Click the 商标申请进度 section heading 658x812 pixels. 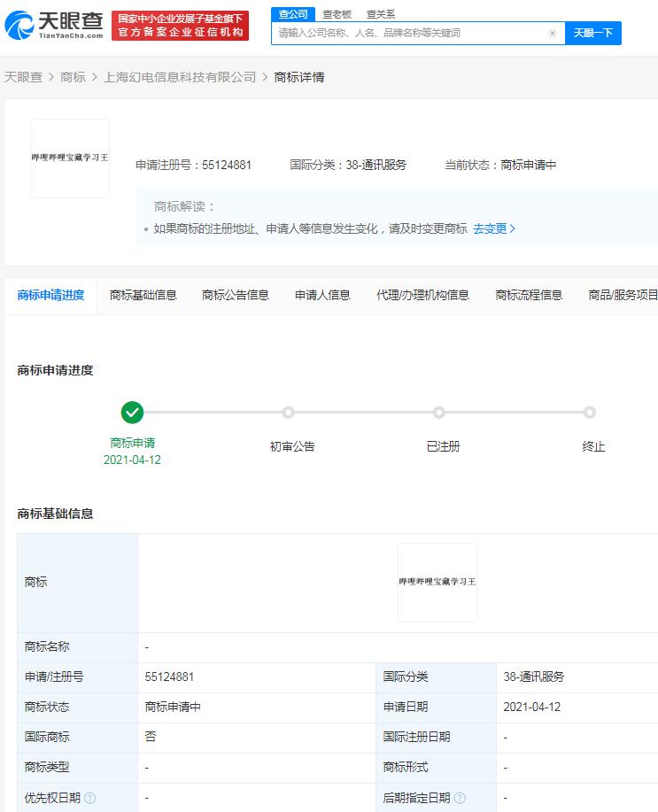pyautogui.click(x=55, y=370)
